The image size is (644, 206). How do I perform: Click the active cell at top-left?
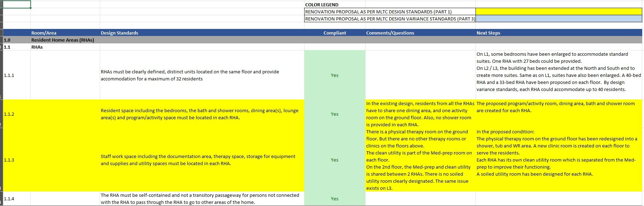click(17, 4)
